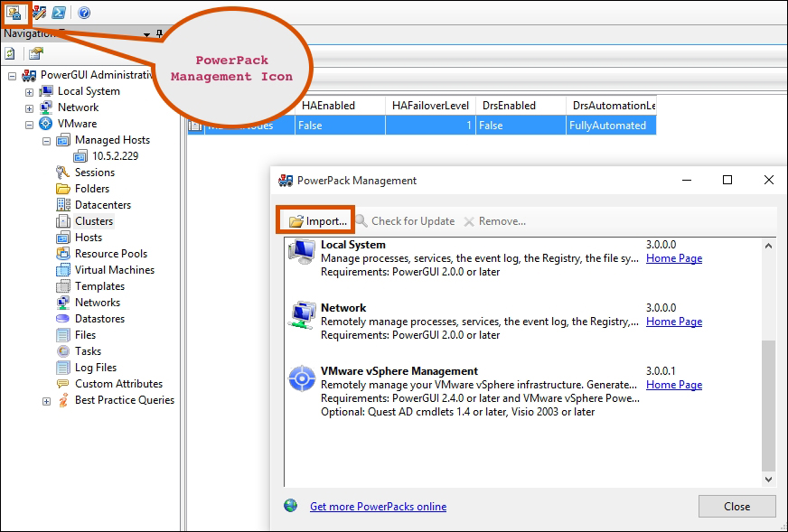Screen dimensions: 788x532
Task: Open Home Page link for Network PowerPack
Action: 674,322
